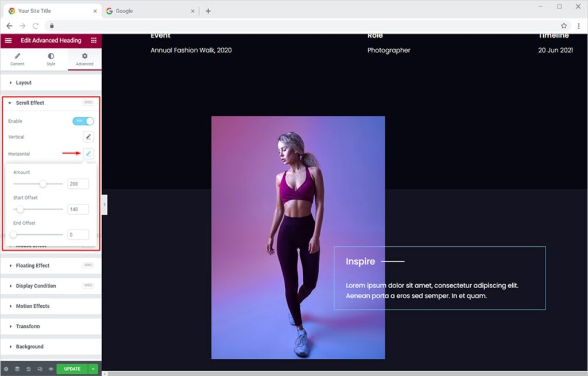The width and height of the screenshot is (588, 376).
Task: Open the Navigator layers icon
Action: pos(17,369)
